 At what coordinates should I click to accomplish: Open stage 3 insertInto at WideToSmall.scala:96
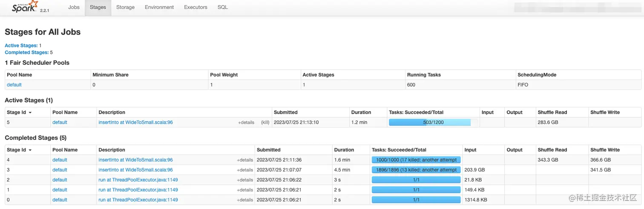pos(135,170)
